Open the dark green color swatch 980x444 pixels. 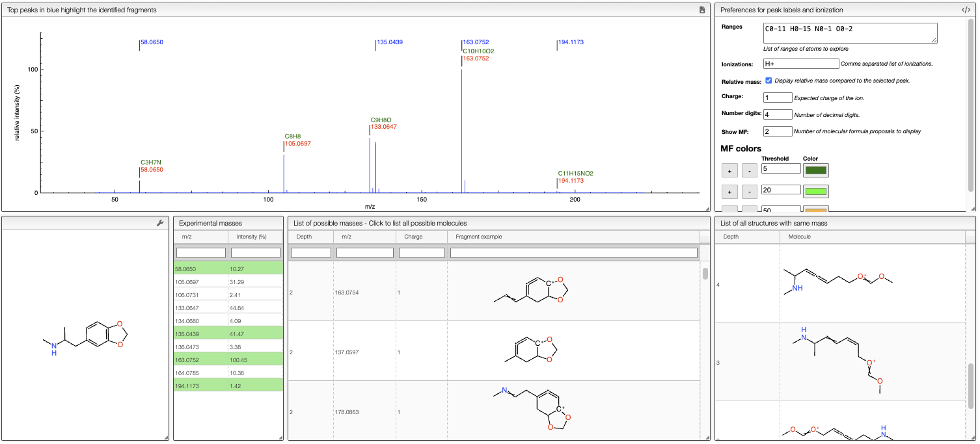coord(816,170)
